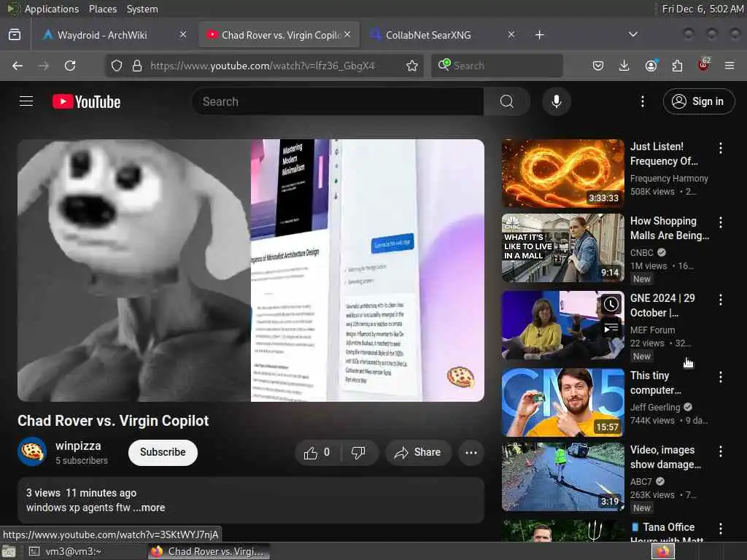The height and width of the screenshot is (560, 747).
Task: Open a new browser tab
Action: tap(539, 35)
